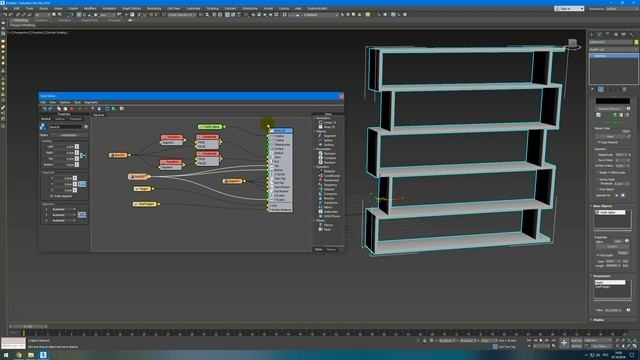This screenshot has height=360, width=640.
Task: Pick the Mirror operator item
Action: click(x=326, y=207)
